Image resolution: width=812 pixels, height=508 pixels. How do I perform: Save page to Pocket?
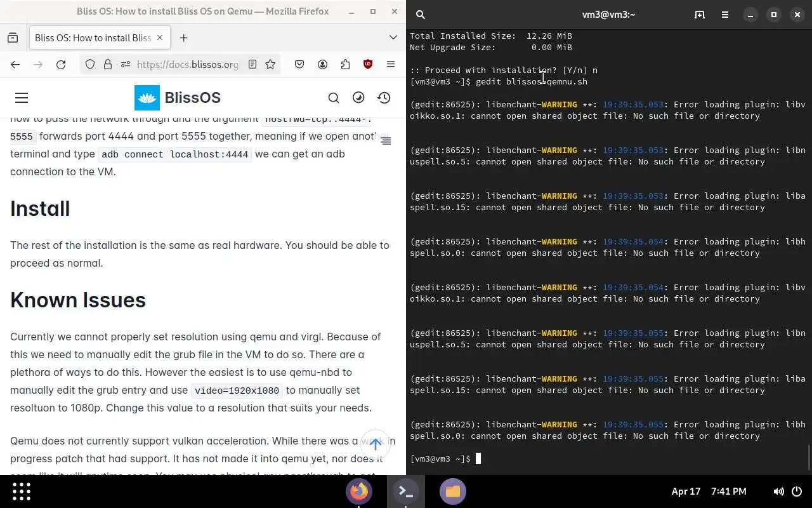click(x=299, y=64)
